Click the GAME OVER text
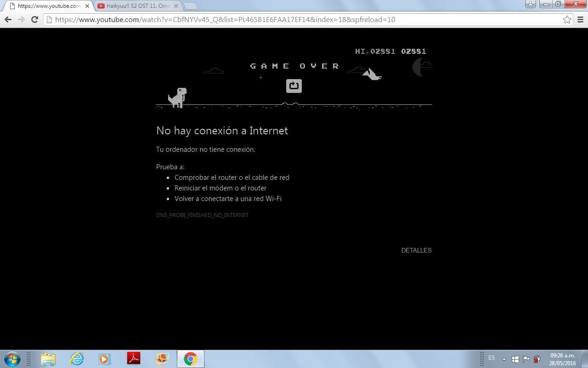The height and width of the screenshot is (368, 588). click(294, 66)
